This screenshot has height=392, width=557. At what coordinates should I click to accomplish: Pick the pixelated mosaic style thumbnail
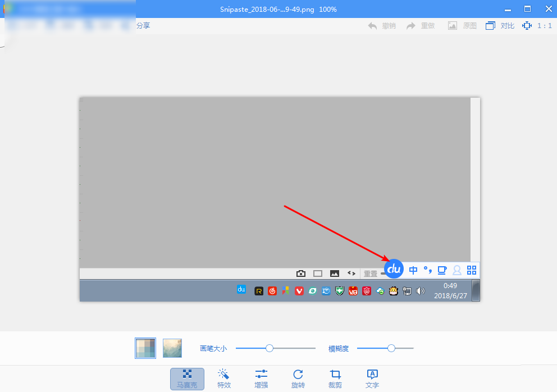pyautogui.click(x=145, y=348)
